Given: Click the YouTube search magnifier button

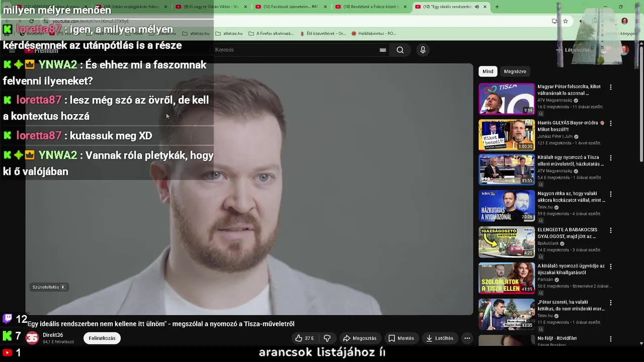Looking at the screenshot, I should click(x=400, y=50).
